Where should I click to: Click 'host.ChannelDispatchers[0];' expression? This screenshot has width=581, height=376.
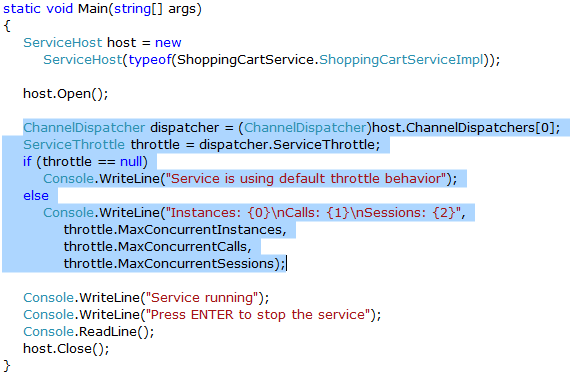466,128
